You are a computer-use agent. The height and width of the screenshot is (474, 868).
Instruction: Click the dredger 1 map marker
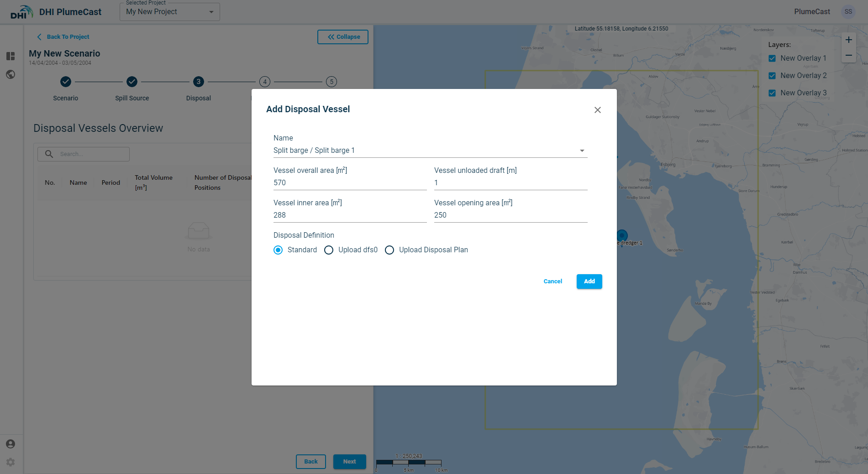coord(622,235)
